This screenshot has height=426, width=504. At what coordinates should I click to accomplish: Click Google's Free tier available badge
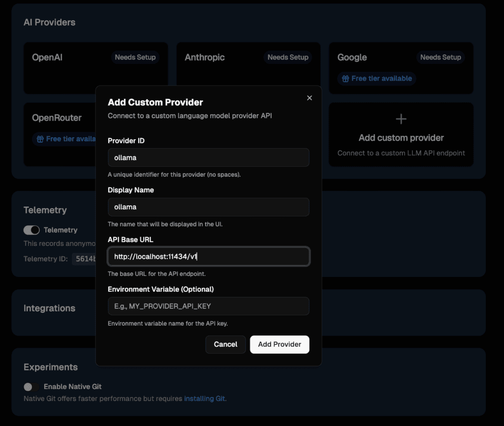pyautogui.click(x=377, y=79)
